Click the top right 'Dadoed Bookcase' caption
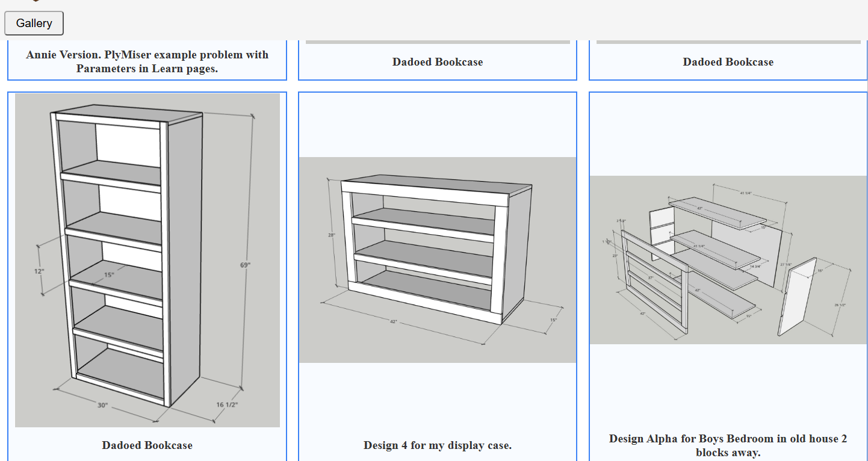The height and width of the screenshot is (461, 868). (x=728, y=61)
